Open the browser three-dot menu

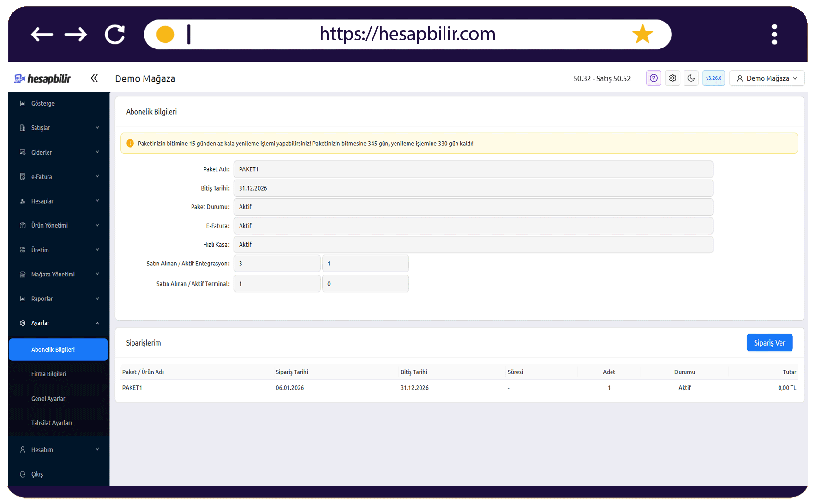pos(774,35)
